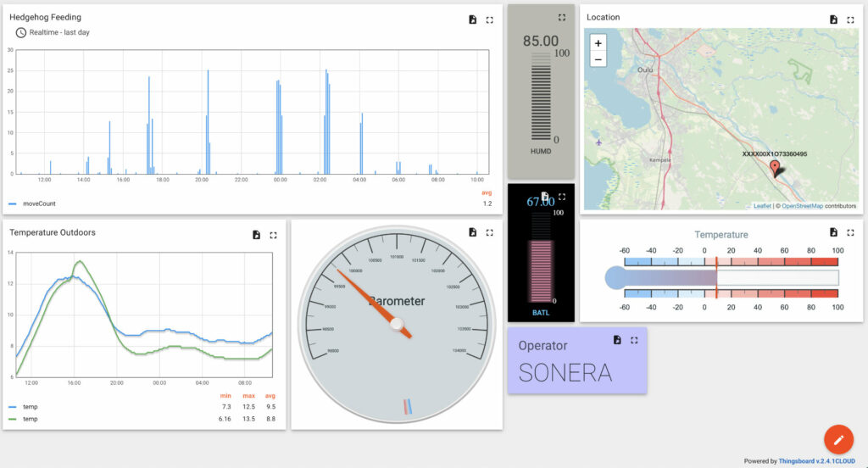Click the 85.00 humidity value
Screen dimensions: 868x468
tap(541, 41)
